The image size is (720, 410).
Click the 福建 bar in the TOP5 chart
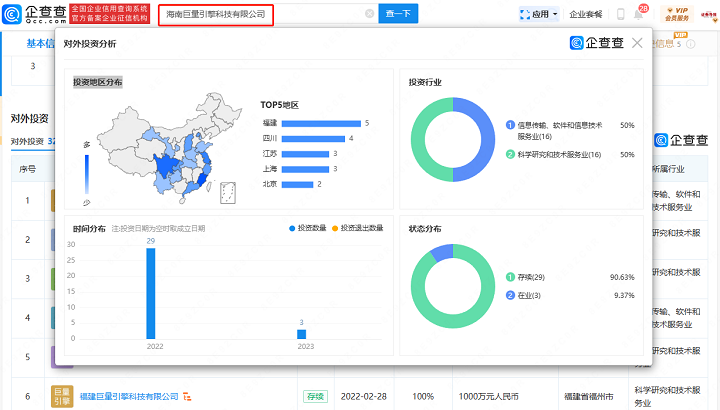(x=321, y=124)
